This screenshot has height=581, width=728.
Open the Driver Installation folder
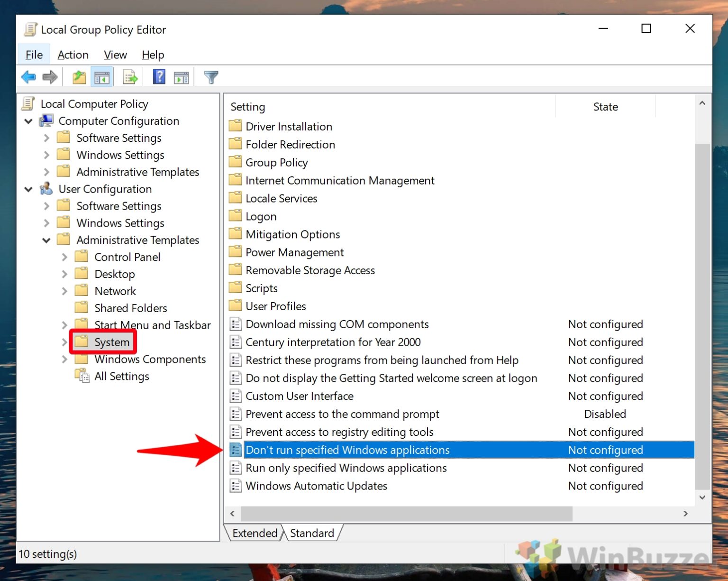pos(288,126)
